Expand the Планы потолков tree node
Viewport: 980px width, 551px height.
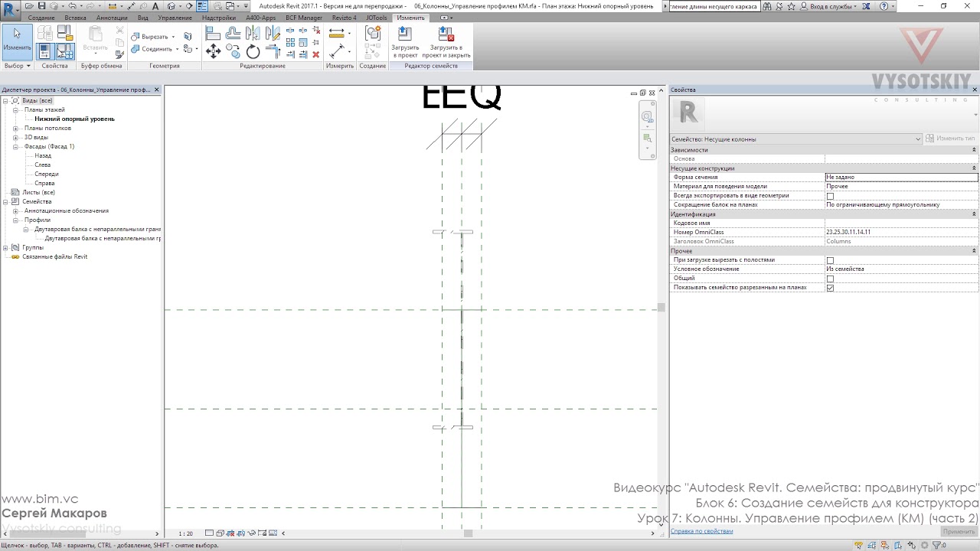pyautogui.click(x=15, y=129)
